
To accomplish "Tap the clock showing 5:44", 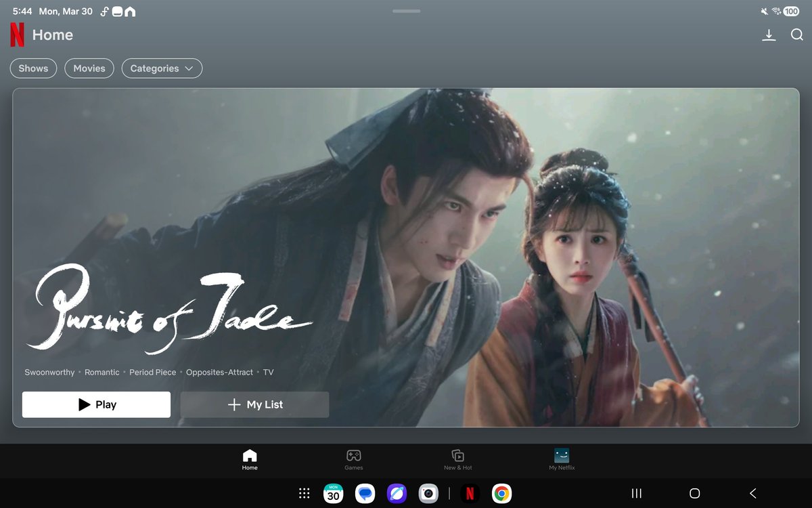I will tap(22, 12).
